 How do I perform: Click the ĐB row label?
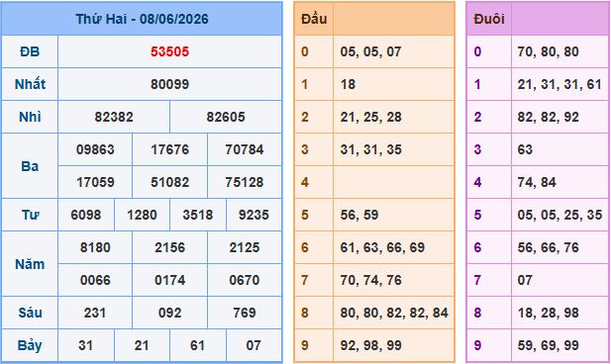(30, 51)
